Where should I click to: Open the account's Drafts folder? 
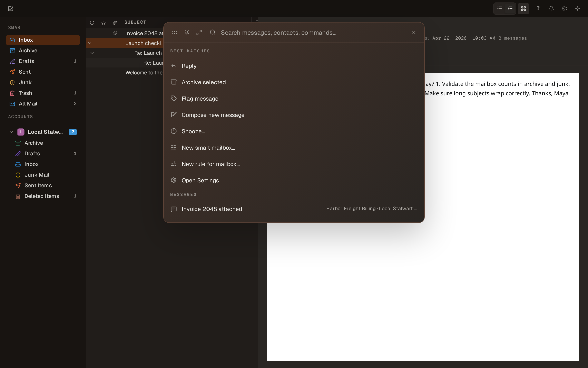pyautogui.click(x=46, y=154)
